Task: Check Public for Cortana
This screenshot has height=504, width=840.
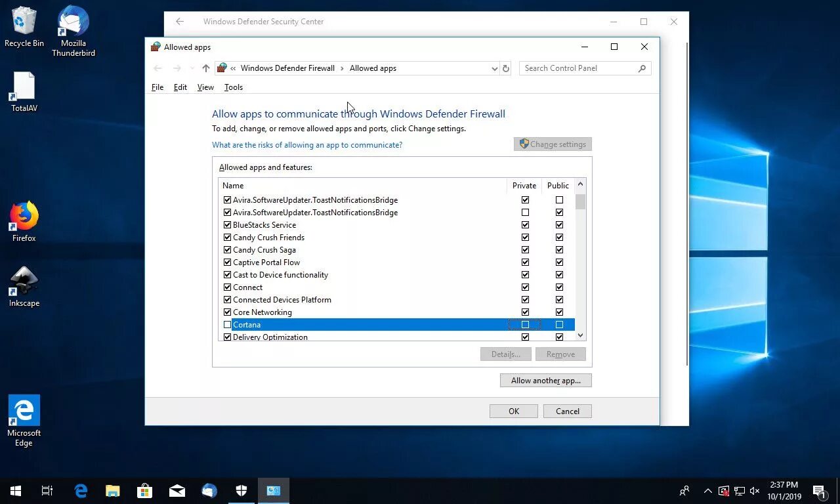Action: click(x=559, y=325)
